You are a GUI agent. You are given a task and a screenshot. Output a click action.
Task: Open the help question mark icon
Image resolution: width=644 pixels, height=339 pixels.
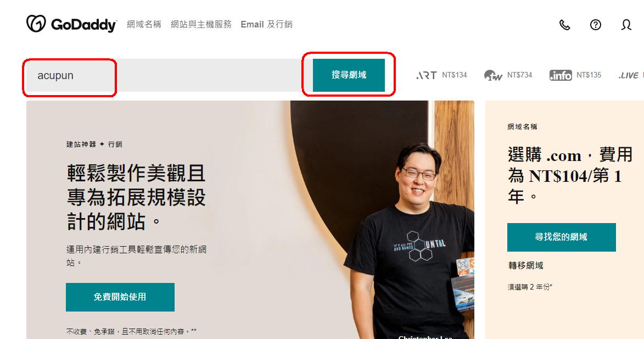pos(596,25)
